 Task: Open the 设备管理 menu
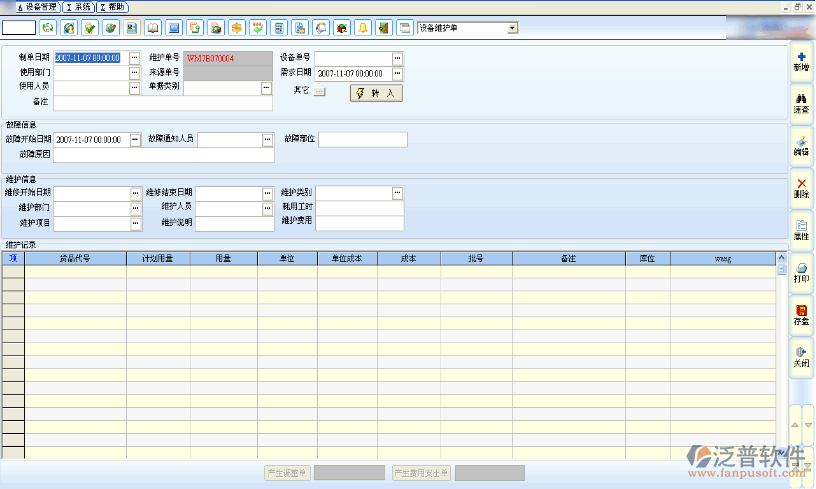pos(29,6)
